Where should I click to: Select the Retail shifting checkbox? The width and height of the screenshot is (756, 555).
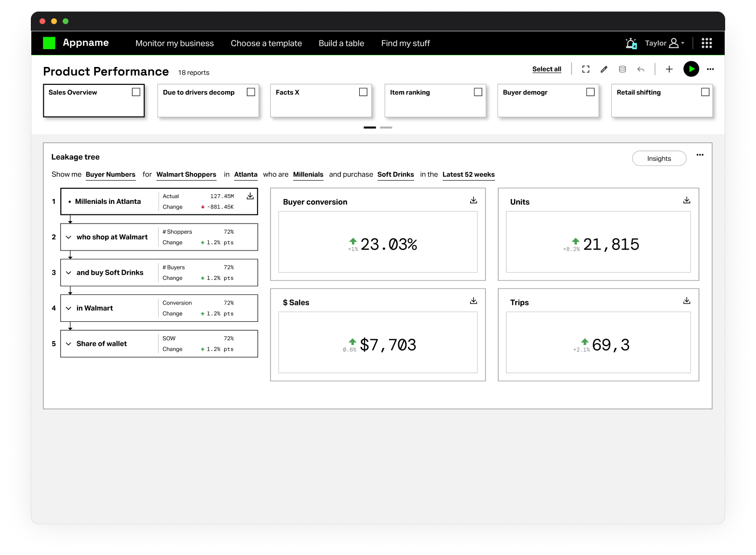coord(705,92)
